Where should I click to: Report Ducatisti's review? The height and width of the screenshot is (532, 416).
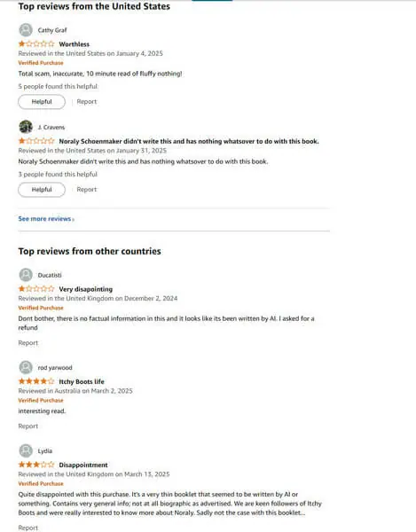click(x=28, y=343)
